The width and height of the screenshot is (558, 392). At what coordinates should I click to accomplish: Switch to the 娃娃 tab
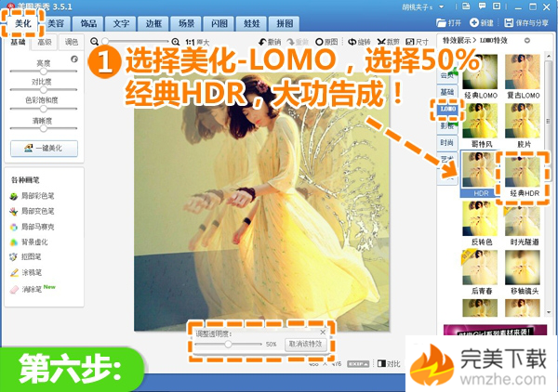pos(252,23)
